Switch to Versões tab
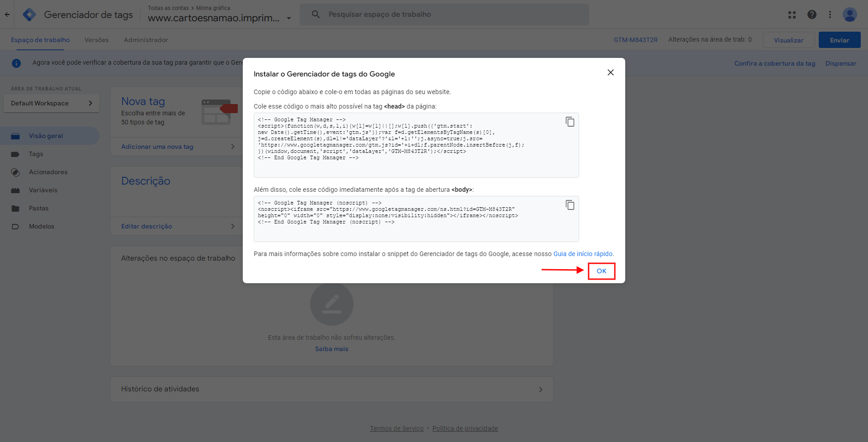 click(97, 40)
